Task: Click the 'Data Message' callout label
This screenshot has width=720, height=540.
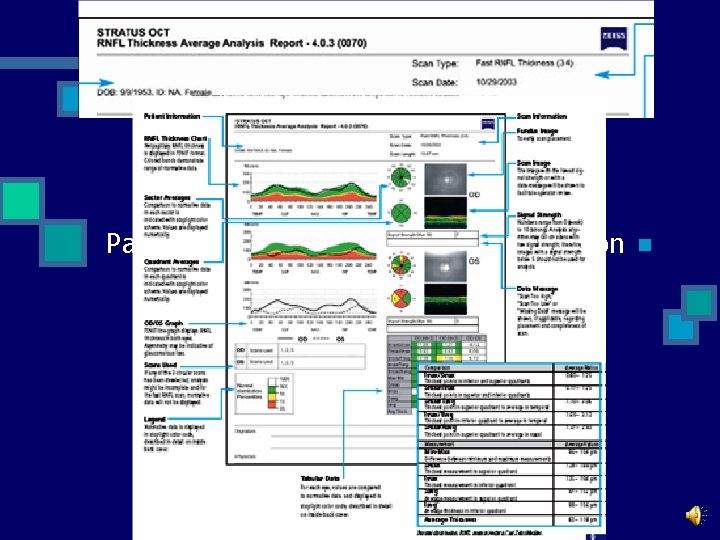Action: point(537,289)
